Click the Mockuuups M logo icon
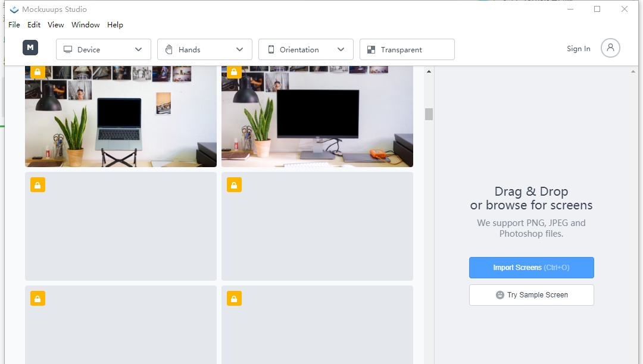643x364 pixels. click(x=30, y=48)
